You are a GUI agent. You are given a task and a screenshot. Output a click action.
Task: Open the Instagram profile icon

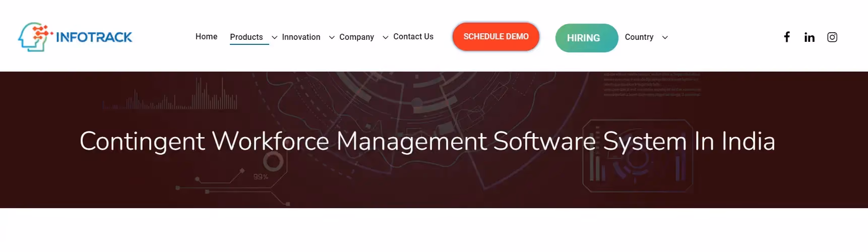pos(832,37)
